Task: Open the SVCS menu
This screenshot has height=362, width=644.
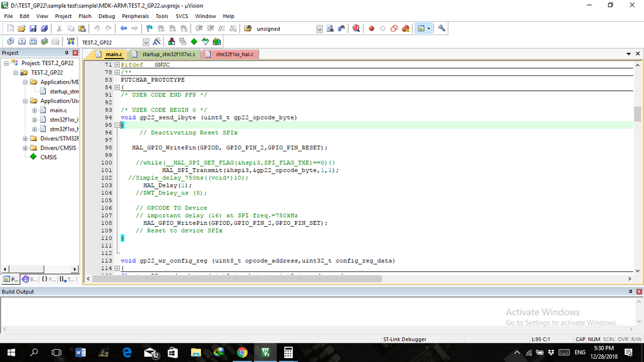Action: pos(182,16)
